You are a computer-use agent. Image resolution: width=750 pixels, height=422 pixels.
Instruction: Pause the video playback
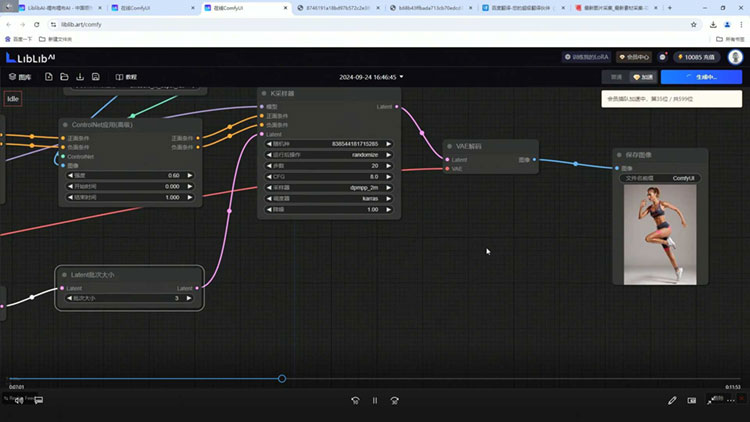pyautogui.click(x=375, y=400)
